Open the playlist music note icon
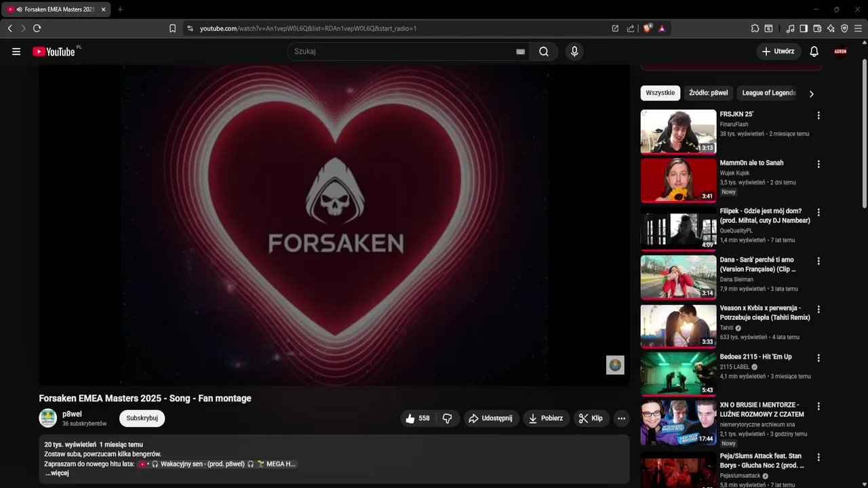Image resolution: width=868 pixels, height=488 pixels. coord(790,28)
